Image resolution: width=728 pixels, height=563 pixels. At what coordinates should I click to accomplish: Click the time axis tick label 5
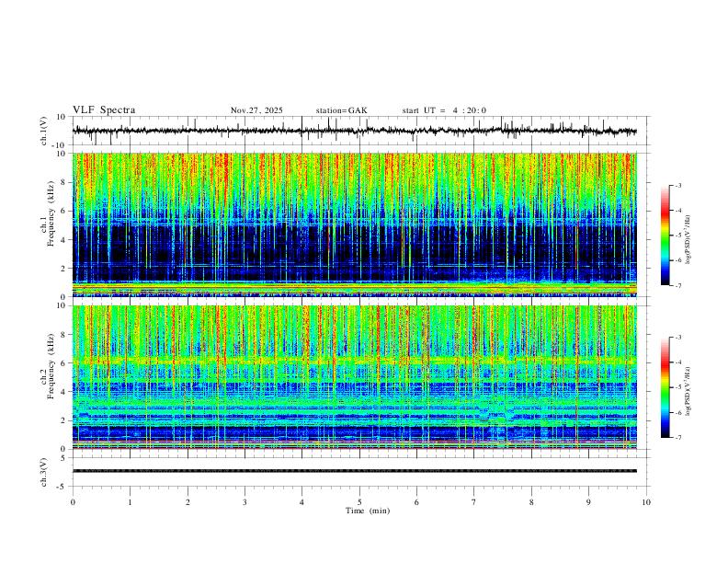point(359,502)
